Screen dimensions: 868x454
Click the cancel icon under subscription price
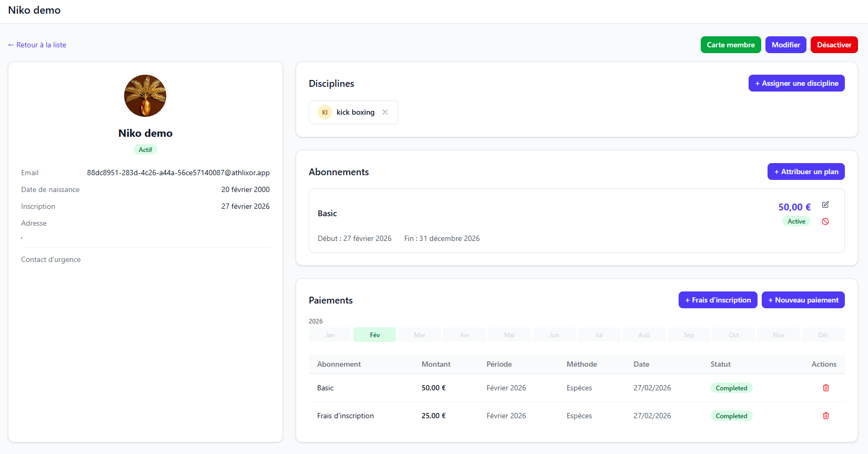click(x=825, y=221)
